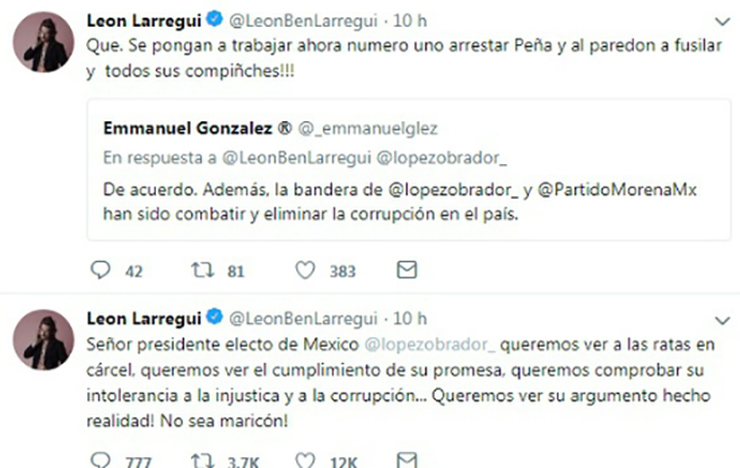Open Leon Larregui's avatar on first tweet
This screenshot has height=468, width=740.
point(41,42)
